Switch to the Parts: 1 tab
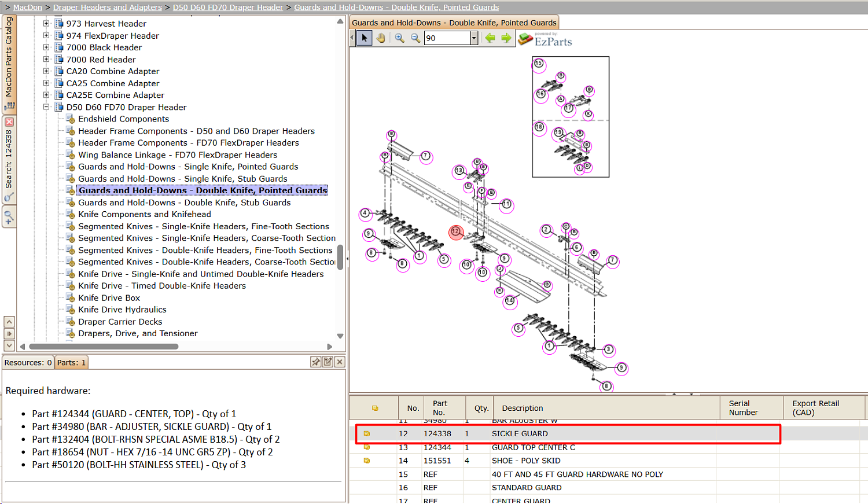The height and width of the screenshot is (504, 868). click(x=71, y=363)
